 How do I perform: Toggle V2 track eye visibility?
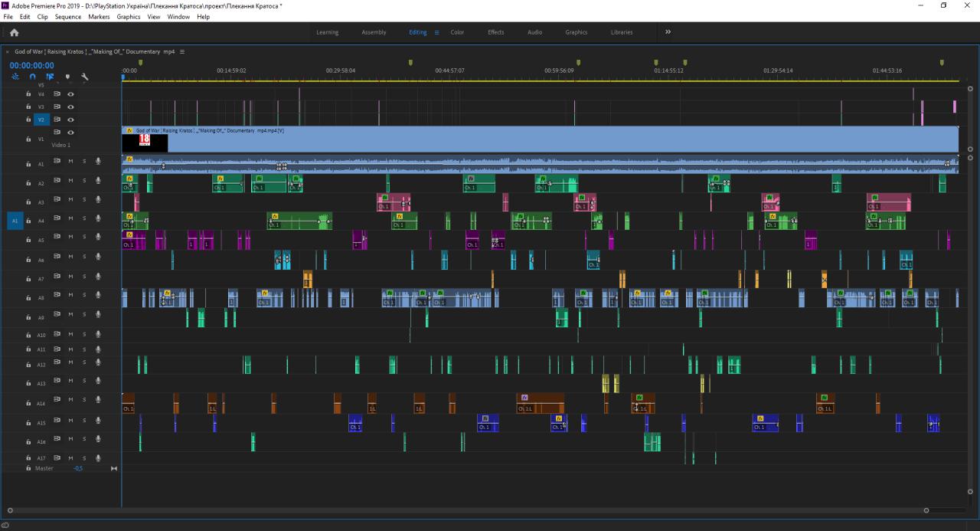pos(70,120)
